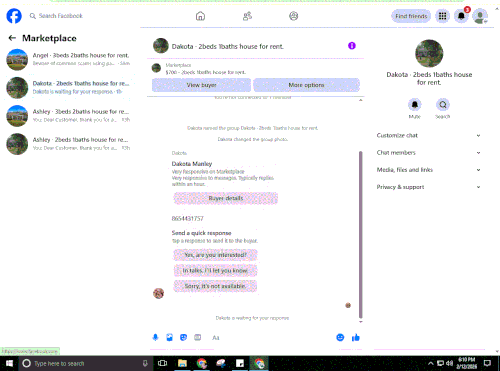This screenshot has width=500, height=371.
Task: Click the Mute bell icon in details
Action: 415,105
